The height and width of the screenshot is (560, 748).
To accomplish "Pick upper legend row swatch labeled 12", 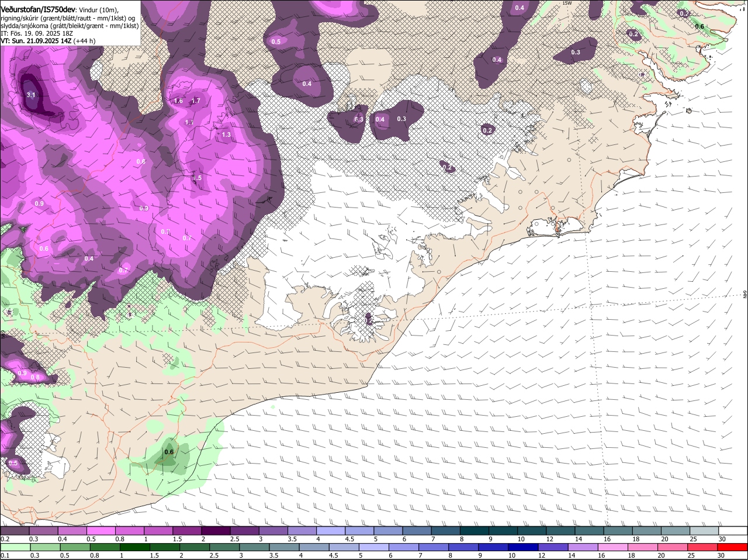I will (x=560, y=531).
